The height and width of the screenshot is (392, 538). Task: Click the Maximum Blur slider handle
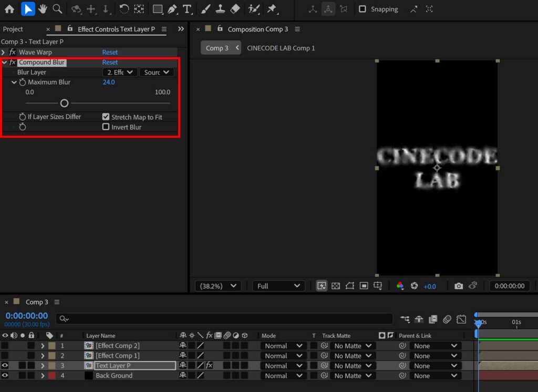coord(64,103)
